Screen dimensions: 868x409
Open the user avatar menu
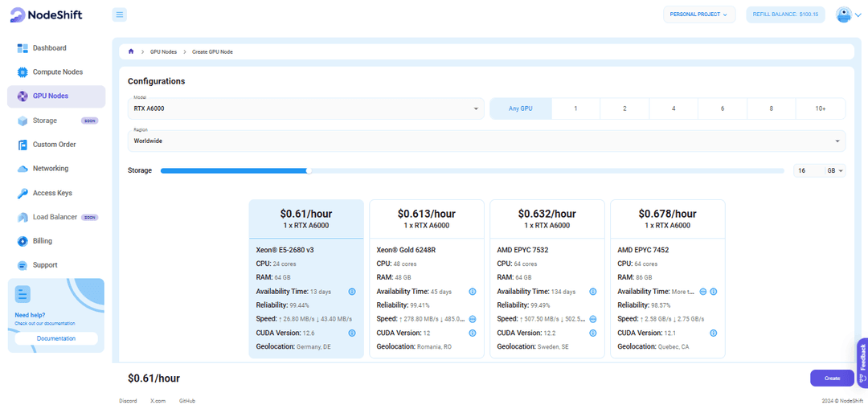[843, 15]
